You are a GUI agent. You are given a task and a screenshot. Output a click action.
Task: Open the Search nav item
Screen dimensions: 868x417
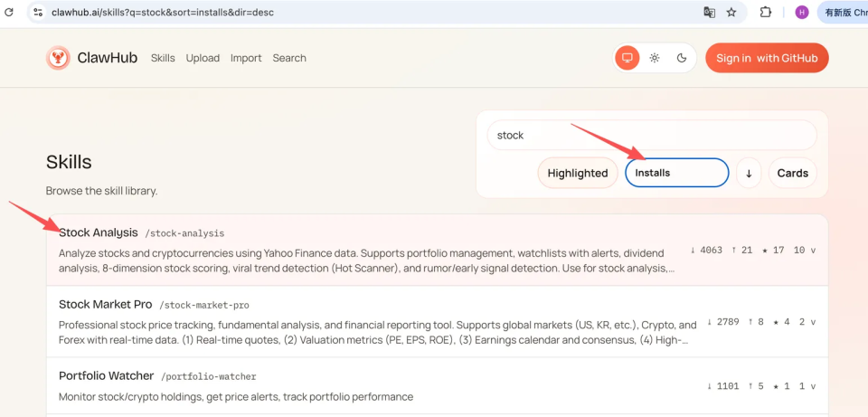click(x=289, y=58)
